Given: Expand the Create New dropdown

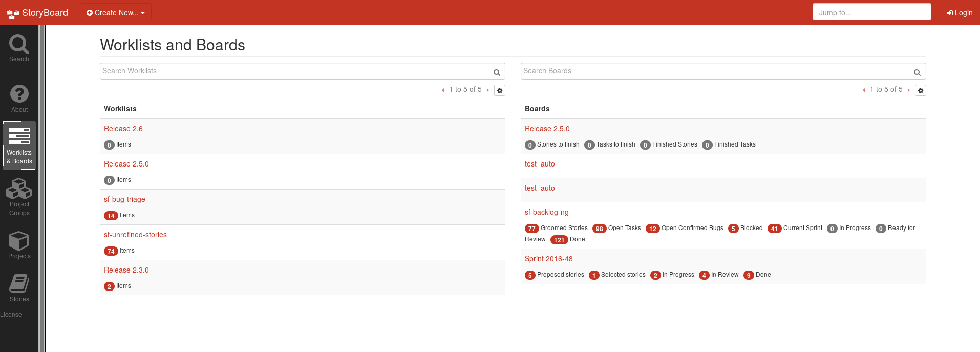Looking at the screenshot, I should pyautogui.click(x=116, y=13).
